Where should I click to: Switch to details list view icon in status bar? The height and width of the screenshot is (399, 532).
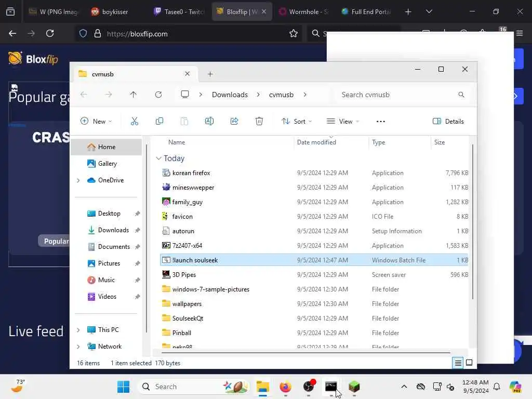pyautogui.click(x=458, y=363)
